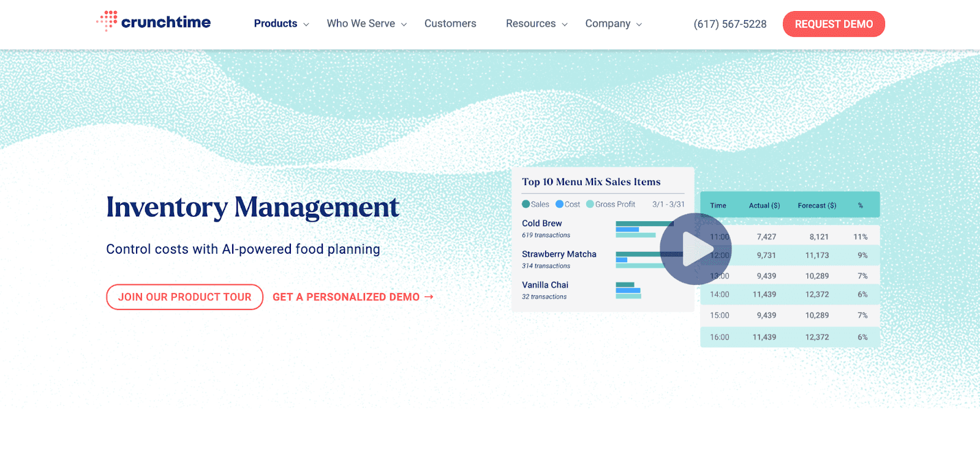Select the Vanilla Chai item
The width and height of the screenshot is (980, 451).
(545, 284)
